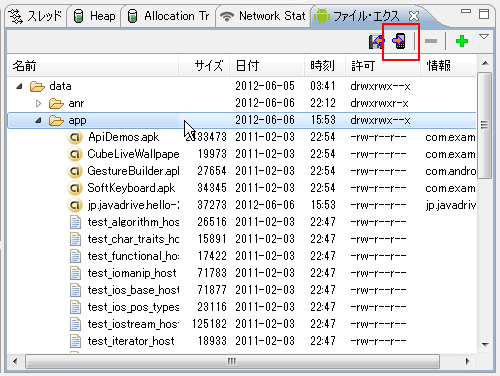Image resolution: width=500 pixels, height=376 pixels.
Task: Collapse the data folder
Action: 19,86
